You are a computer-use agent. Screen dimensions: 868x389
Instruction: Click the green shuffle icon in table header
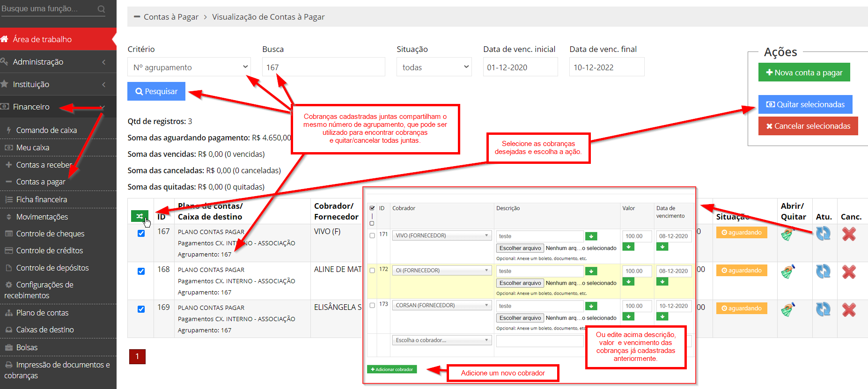click(x=140, y=216)
